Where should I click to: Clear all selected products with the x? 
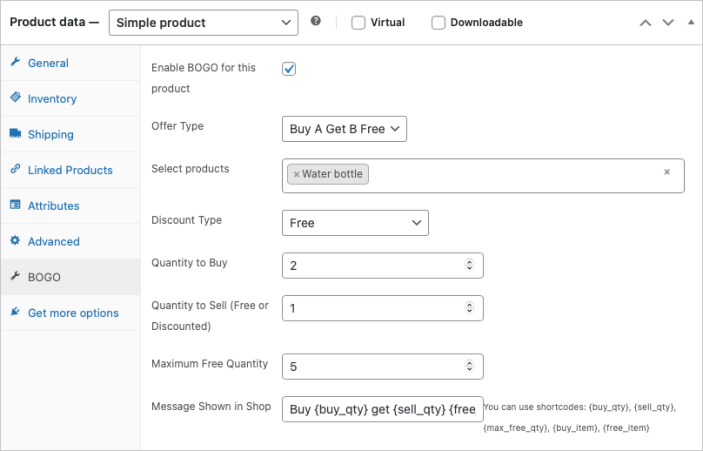(667, 172)
